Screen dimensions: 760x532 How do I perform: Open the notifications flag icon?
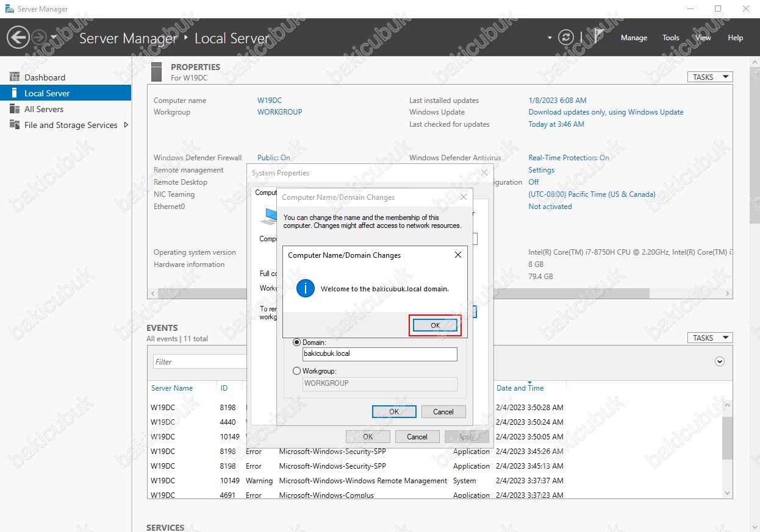[x=599, y=37]
